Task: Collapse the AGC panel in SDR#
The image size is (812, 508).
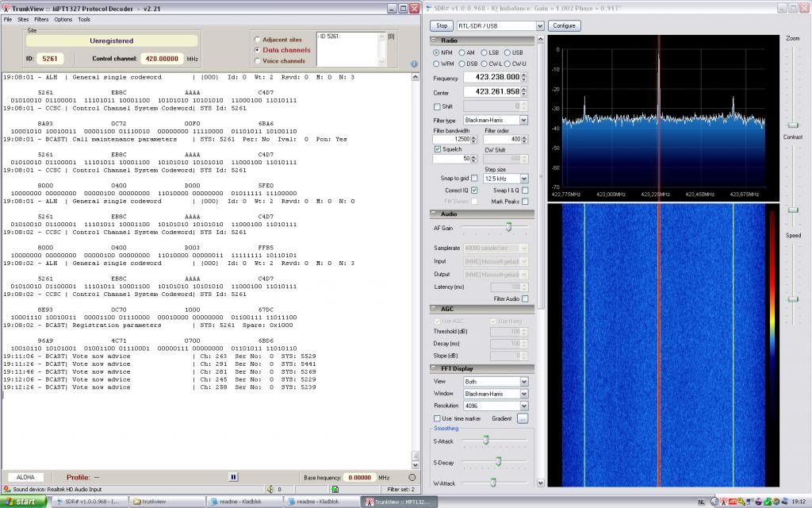Action: click(x=434, y=309)
